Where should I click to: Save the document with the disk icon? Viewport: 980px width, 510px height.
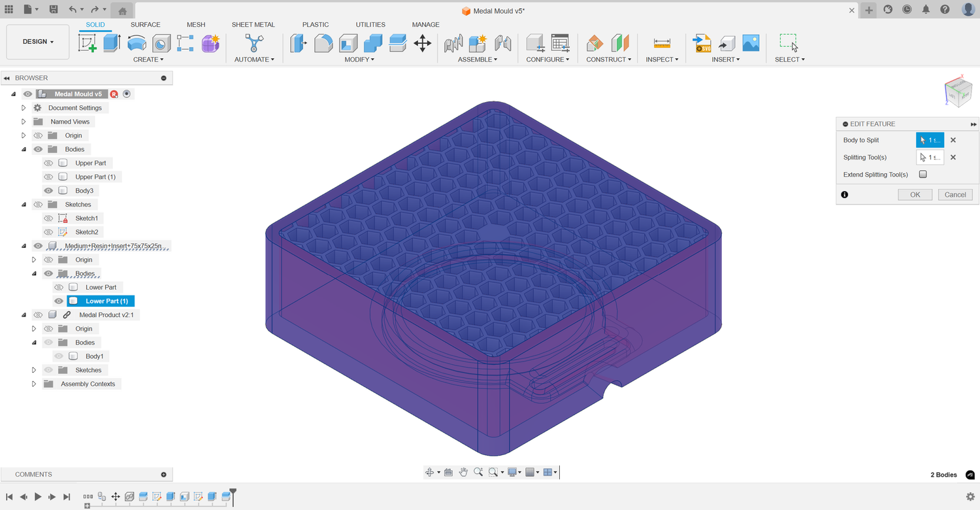click(x=54, y=10)
